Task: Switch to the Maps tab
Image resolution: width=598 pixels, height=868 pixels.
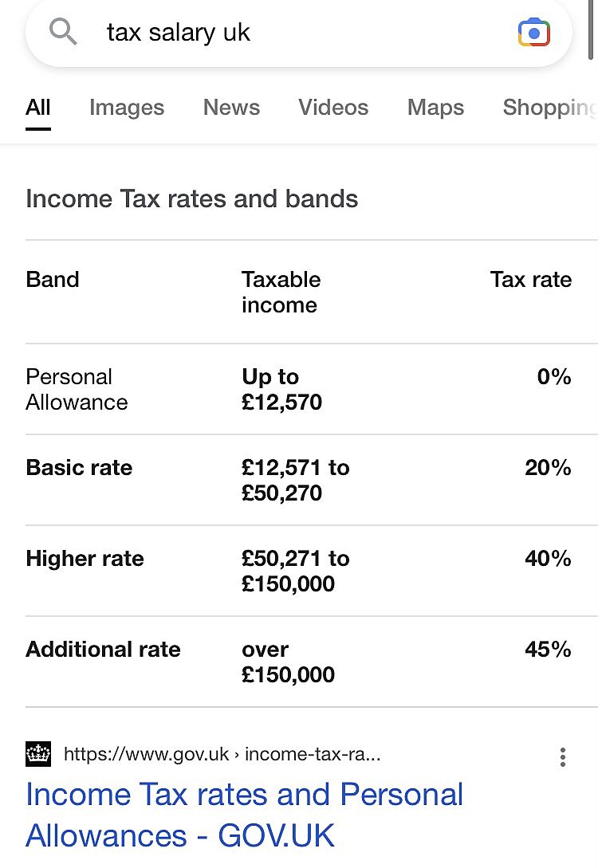Action: coord(435,108)
